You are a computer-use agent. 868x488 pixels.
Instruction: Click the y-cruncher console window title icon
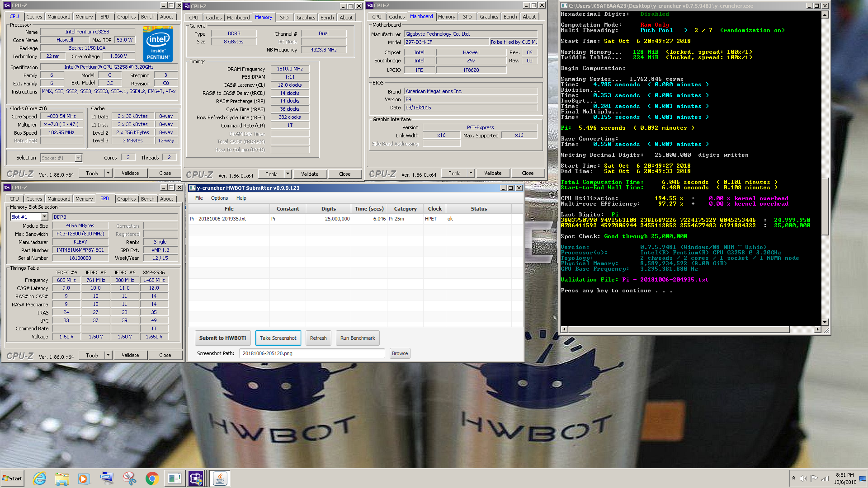pos(564,6)
